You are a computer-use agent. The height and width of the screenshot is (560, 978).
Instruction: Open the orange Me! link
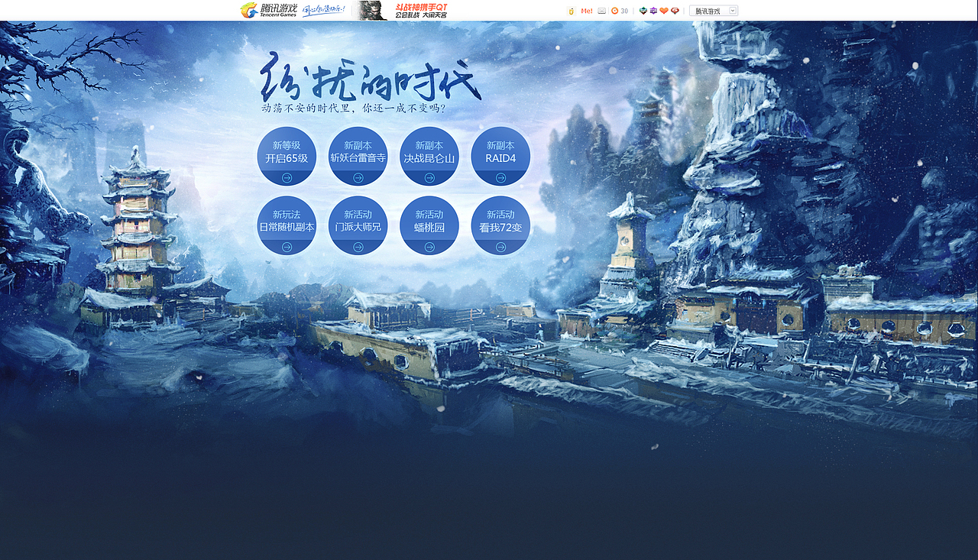[587, 11]
